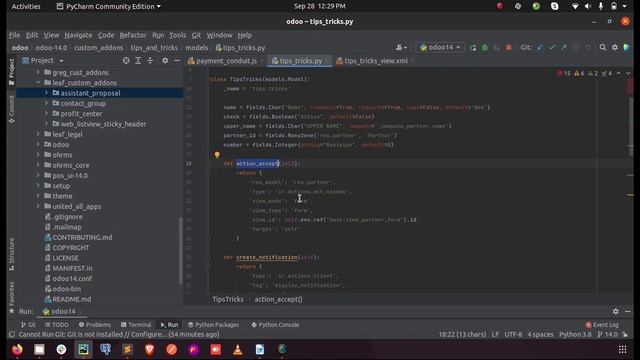Viewport: 640px width, 360px height.
Task: Click Git push arrow icon
Action: (564, 48)
